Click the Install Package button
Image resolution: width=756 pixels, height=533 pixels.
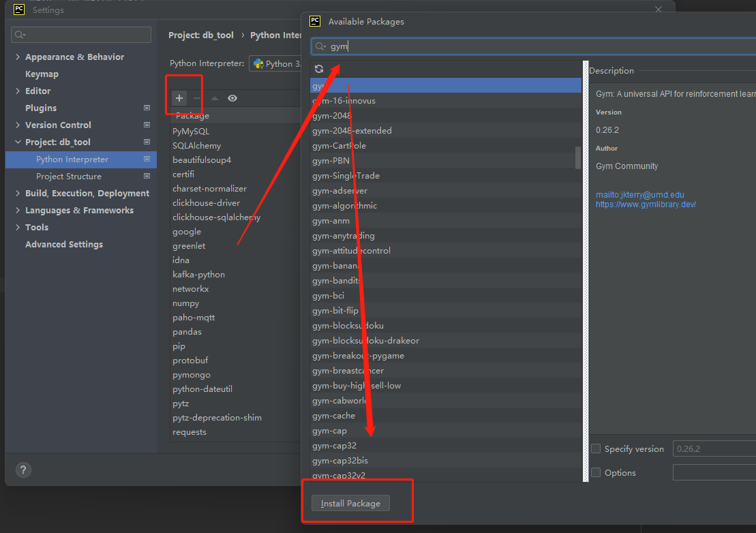pyautogui.click(x=350, y=503)
